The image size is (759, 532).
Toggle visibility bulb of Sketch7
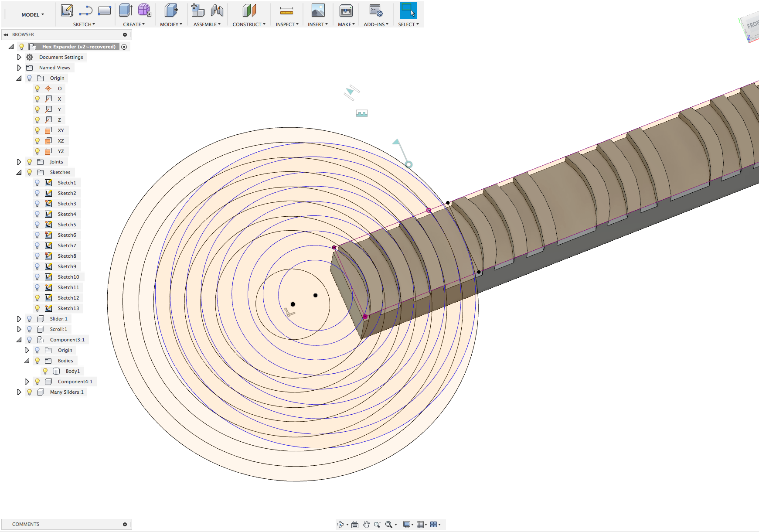(x=37, y=246)
